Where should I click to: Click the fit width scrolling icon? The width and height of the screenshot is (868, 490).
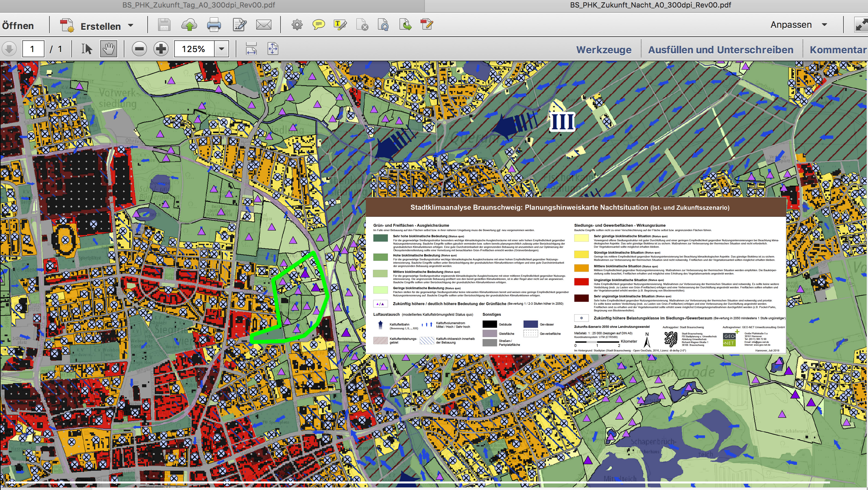tap(251, 49)
